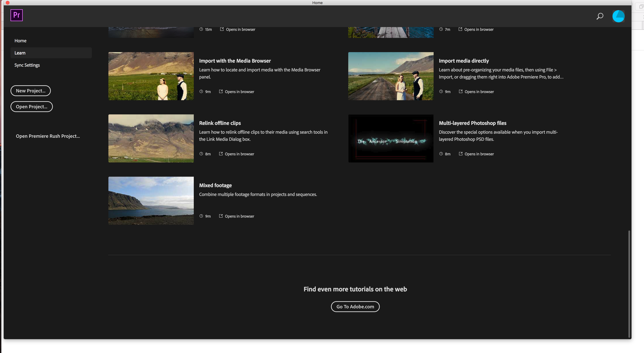Open the Mixed footage tutorial thumbnail
The width and height of the screenshot is (644, 353).
point(151,201)
